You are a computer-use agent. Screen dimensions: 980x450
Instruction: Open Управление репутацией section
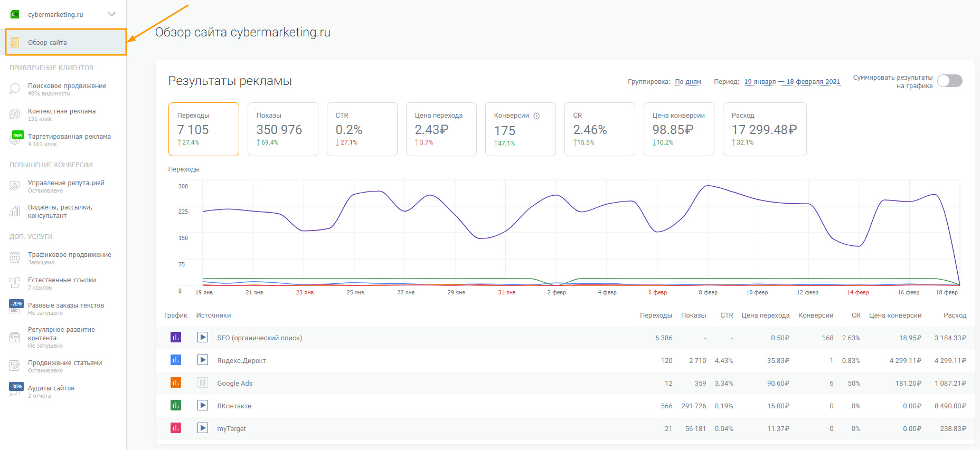66,183
